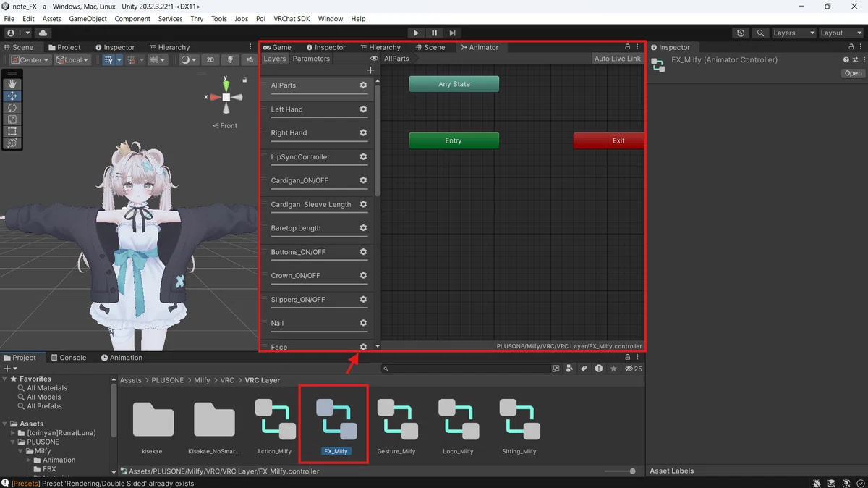The width and height of the screenshot is (868, 488).
Task: Switch to the Game tab
Action: (277, 47)
